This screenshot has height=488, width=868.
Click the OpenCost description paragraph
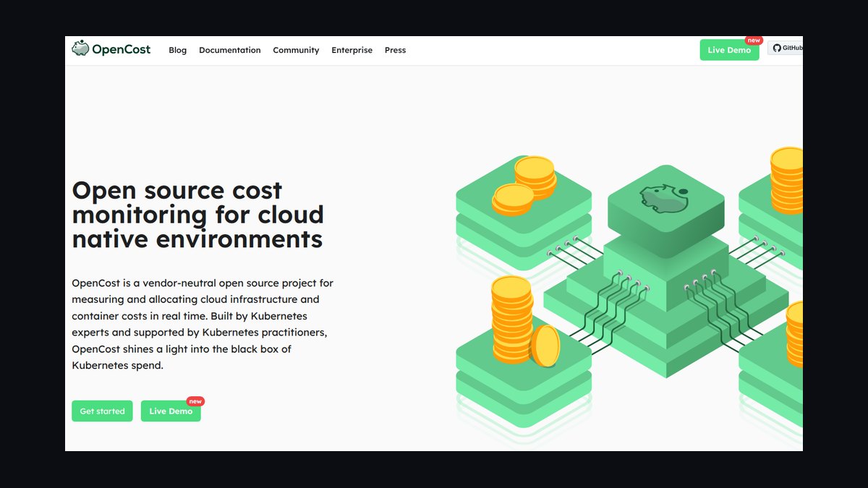tap(203, 324)
